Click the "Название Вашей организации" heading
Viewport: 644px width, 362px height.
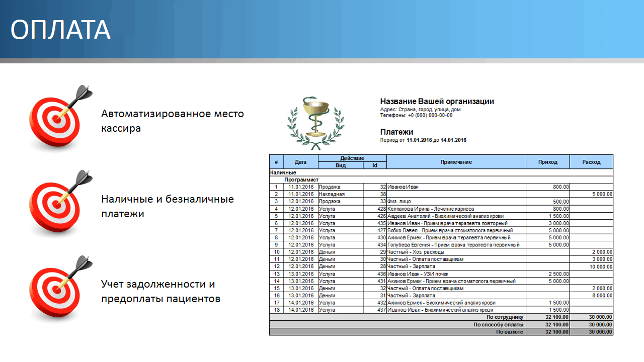(437, 102)
